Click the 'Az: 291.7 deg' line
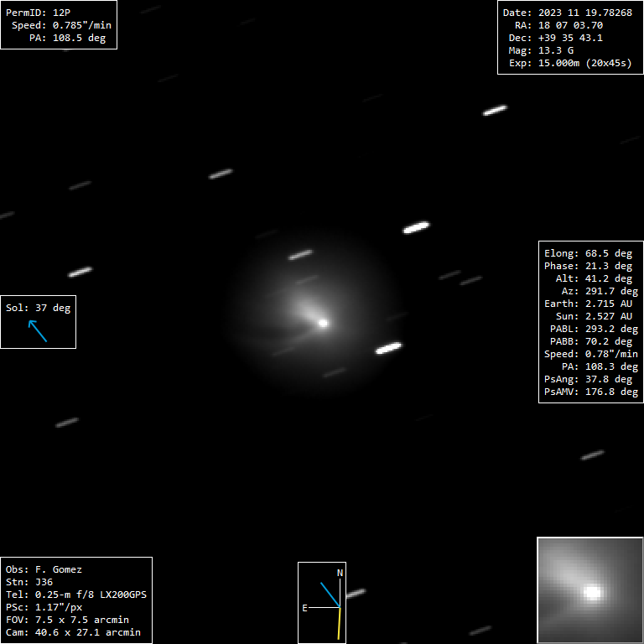 tap(600, 292)
